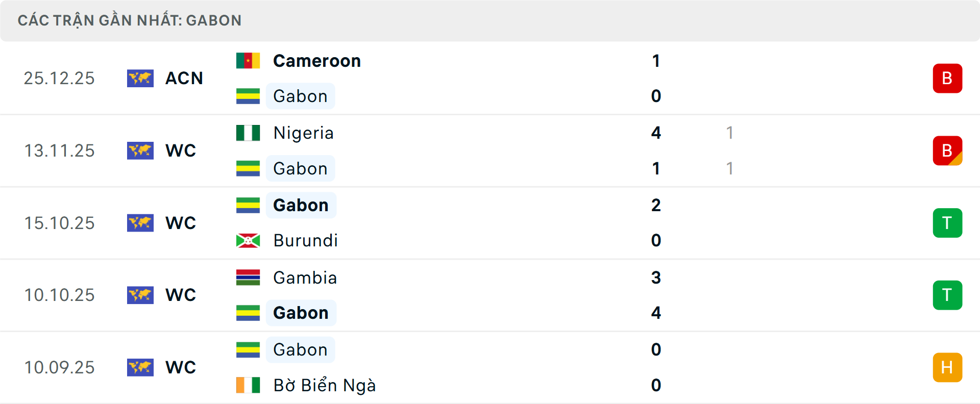Image resolution: width=980 pixels, height=404 pixels.
Task: Click the WC globe icon beside 13.11.25
Action: click(x=140, y=150)
